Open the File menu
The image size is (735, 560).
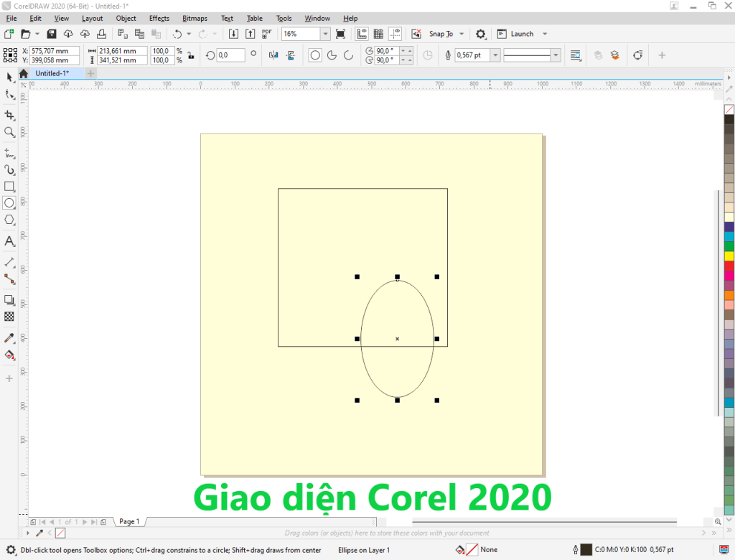[x=11, y=18]
